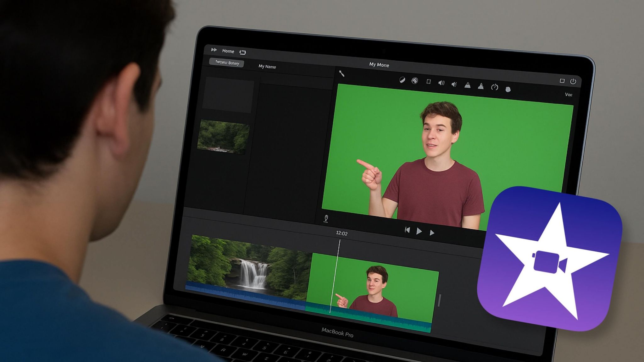The width and height of the screenshot is (644, 362).
Task: Open the Color Balance tool
Action: [x=402, y=80]
